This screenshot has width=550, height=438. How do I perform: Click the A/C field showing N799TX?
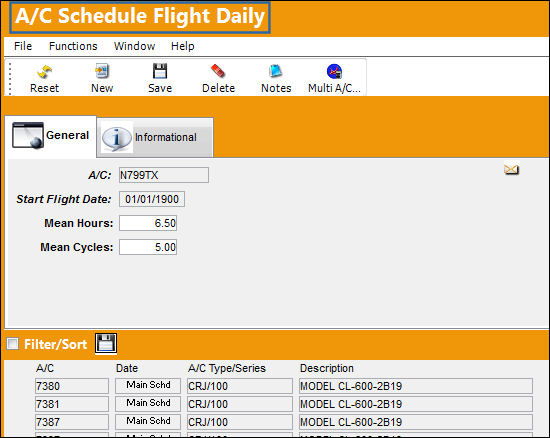(x=164, y=175)
